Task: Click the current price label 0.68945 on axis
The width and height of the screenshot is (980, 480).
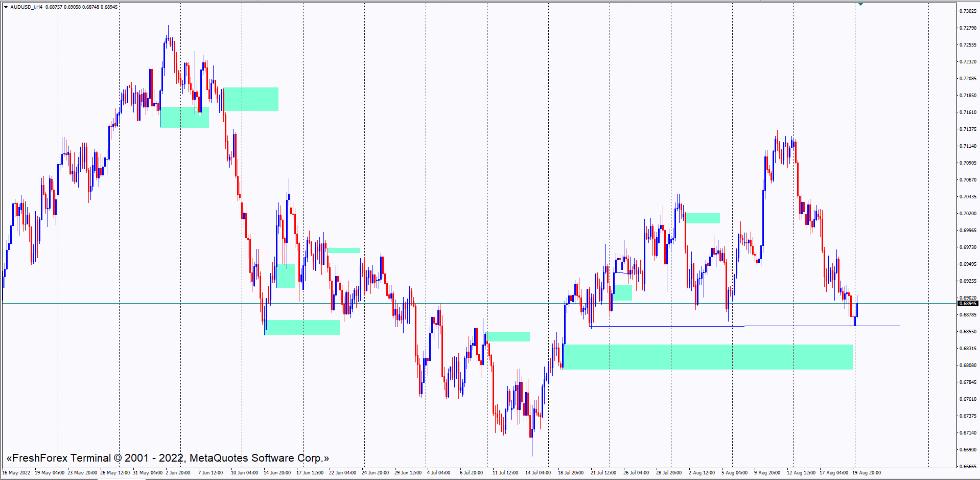Action: 967,304
